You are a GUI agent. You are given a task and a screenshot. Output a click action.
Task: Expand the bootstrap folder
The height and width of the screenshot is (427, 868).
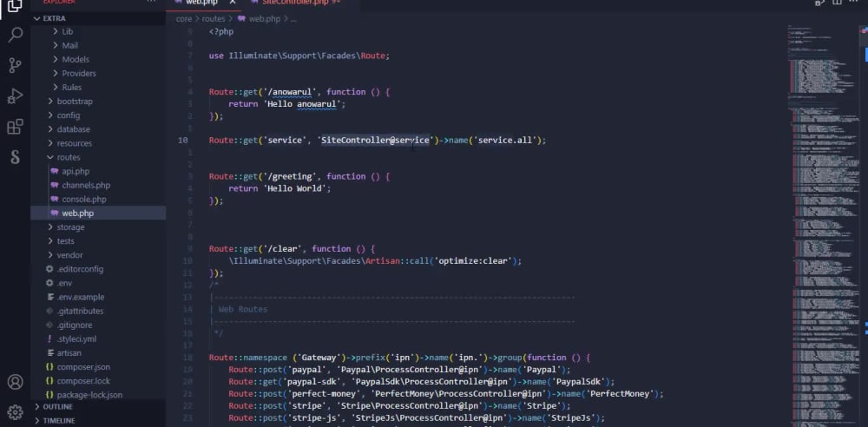point(50,102)
